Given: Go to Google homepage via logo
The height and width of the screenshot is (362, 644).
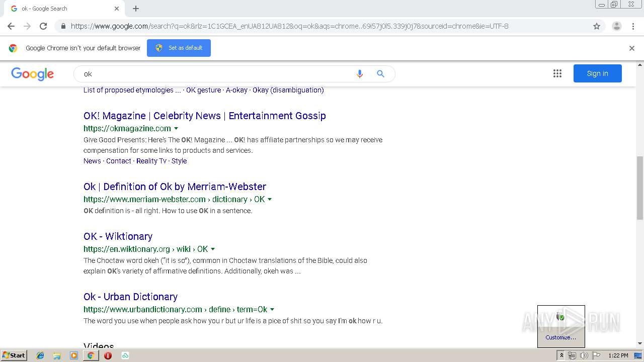Looking at the screenshot, I should [33, 74].
